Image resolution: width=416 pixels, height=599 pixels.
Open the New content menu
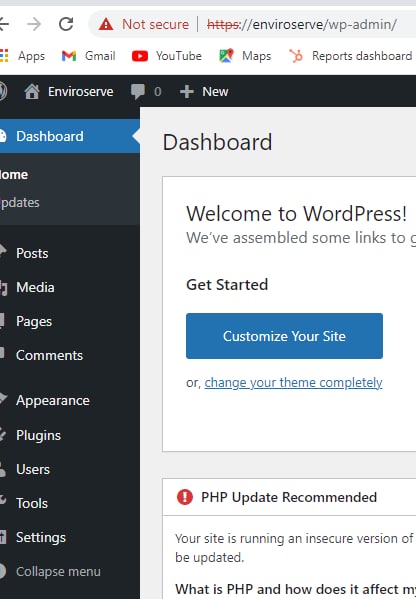tap(204, 92)
